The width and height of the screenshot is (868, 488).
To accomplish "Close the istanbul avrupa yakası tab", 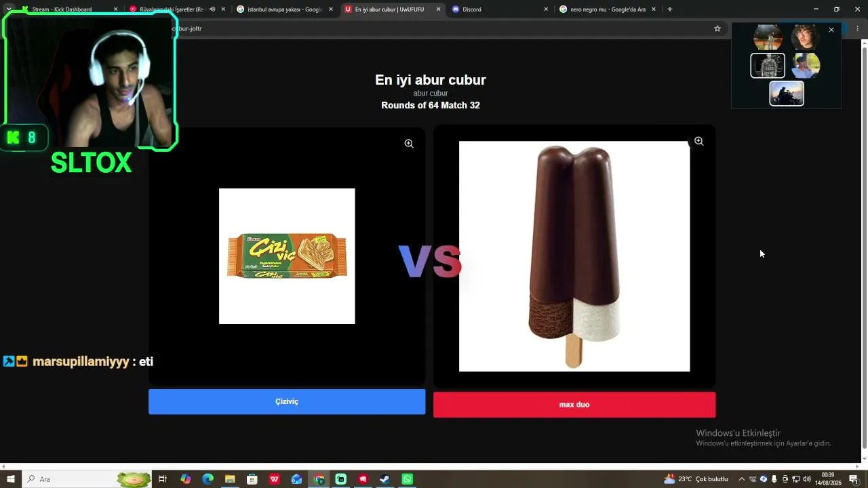I will [x=331, y=9].
